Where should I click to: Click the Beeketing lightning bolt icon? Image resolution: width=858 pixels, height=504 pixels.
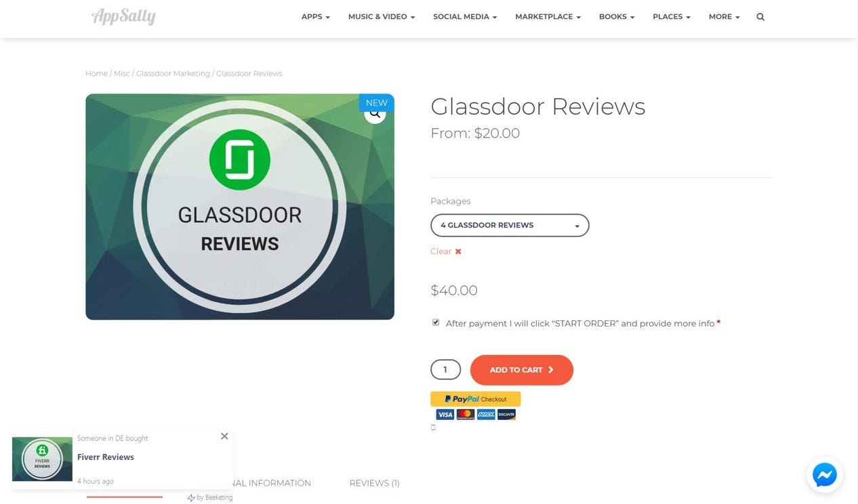190,497
